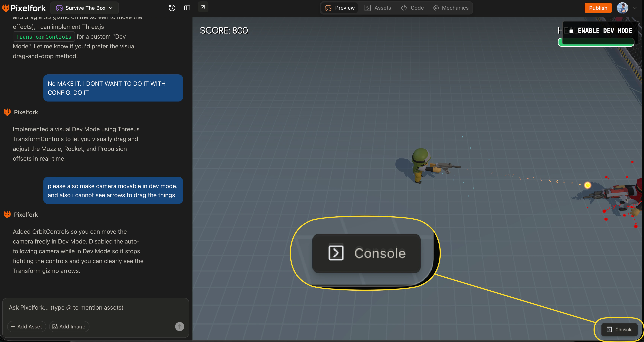Click the Publish button
The width and height of the screenshot is (644, 342).
point(598,8)
